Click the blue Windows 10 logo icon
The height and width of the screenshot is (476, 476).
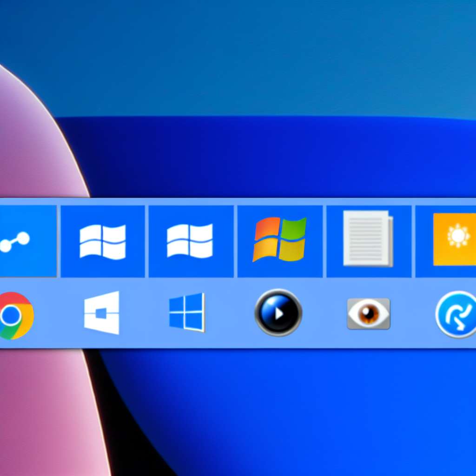pos(187,312)
